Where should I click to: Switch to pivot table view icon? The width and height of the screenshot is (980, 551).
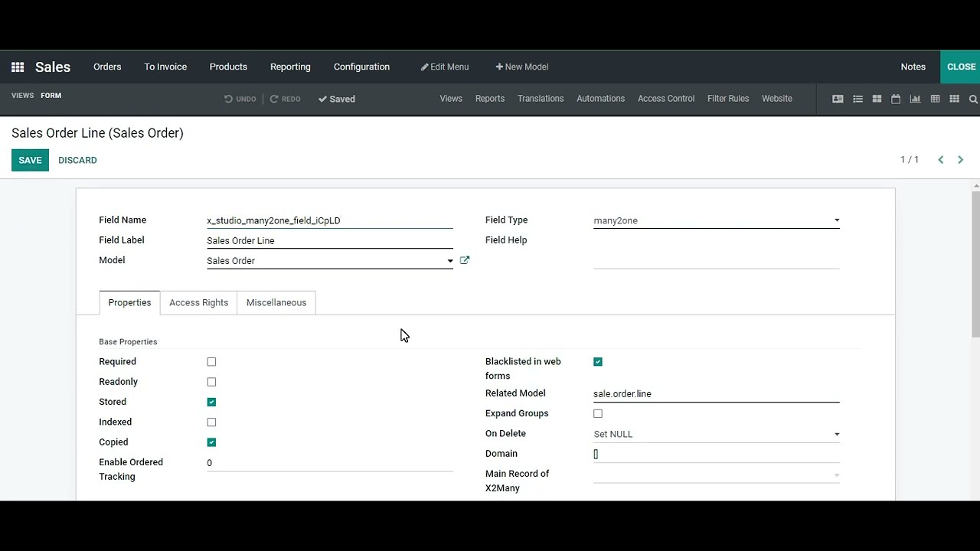pyautogui.click(x=935, y=99)
